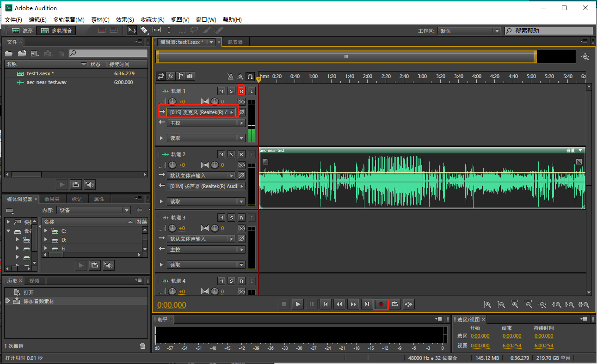Click autoplay speaker icon in Files panel
The width and height of the screenshot is (597, 364).
[90, 185]
